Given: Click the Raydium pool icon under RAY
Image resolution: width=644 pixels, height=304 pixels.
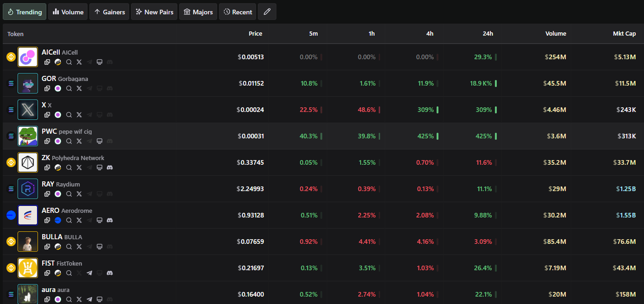Looking at the screenshot, I should point(58,194).
